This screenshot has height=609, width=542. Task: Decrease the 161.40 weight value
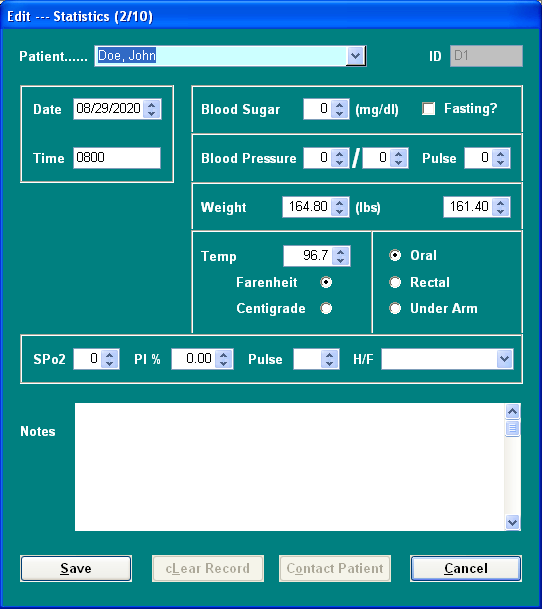click(x=500, y=211)
